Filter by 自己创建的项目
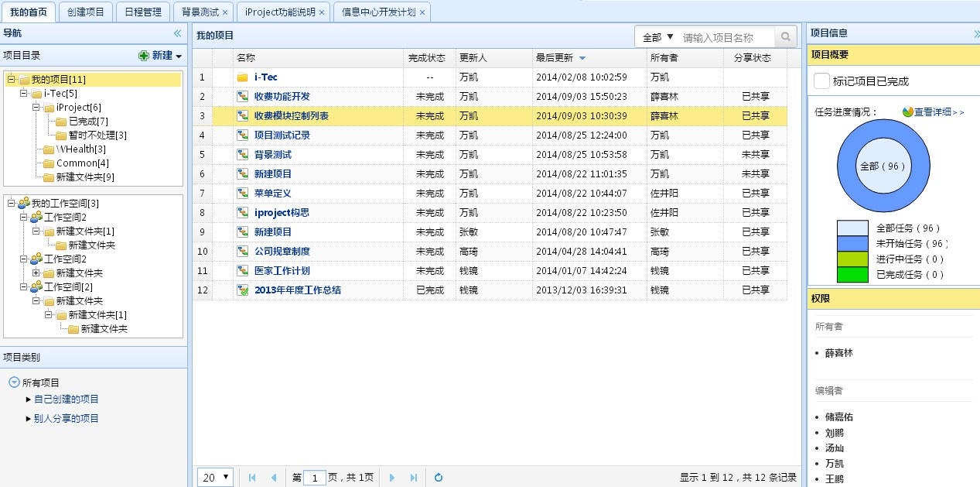Viewport: 980px width, 487px height. [67, 400]
